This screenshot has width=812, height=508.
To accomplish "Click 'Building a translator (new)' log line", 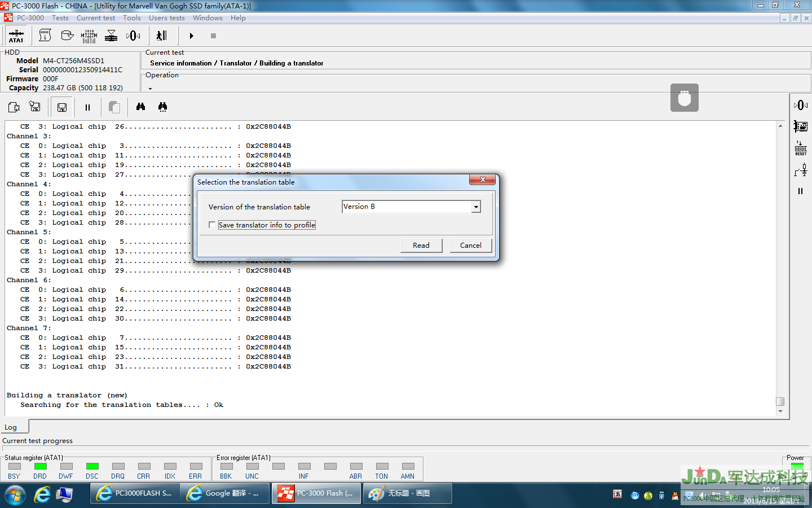I will click(67, 395).
